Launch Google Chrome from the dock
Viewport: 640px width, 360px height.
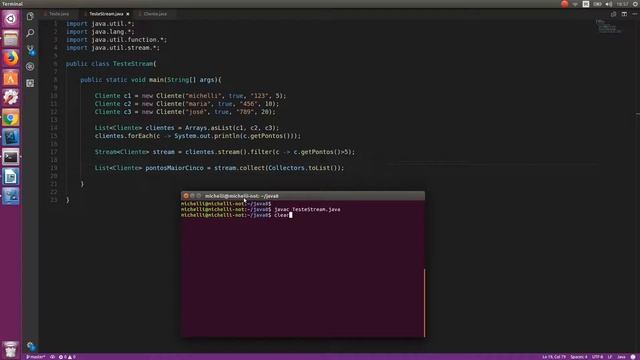coord(11,118)
